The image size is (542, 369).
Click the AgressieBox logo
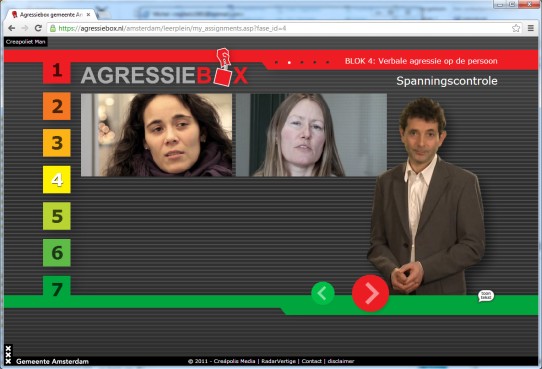point(164,68)
